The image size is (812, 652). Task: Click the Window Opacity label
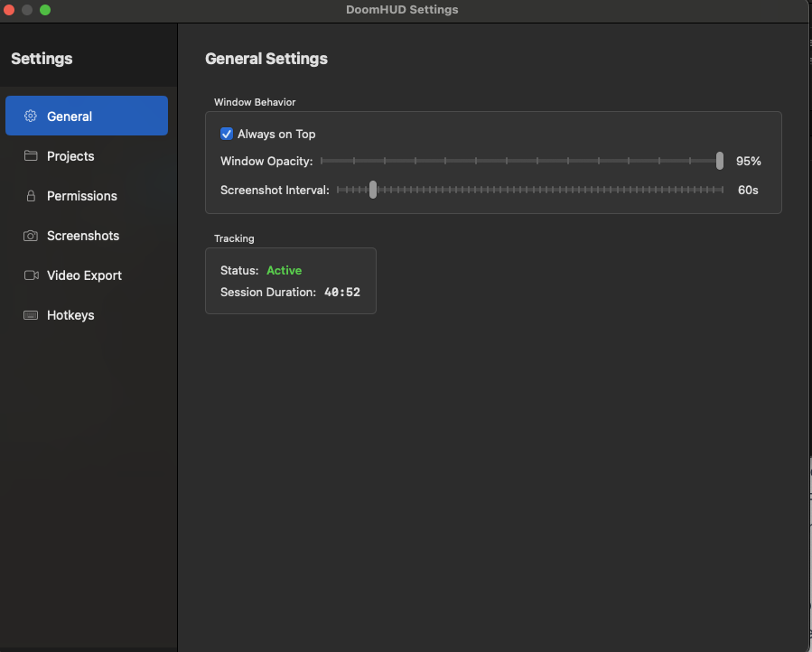pyautogui.click(x=266, y=161)
